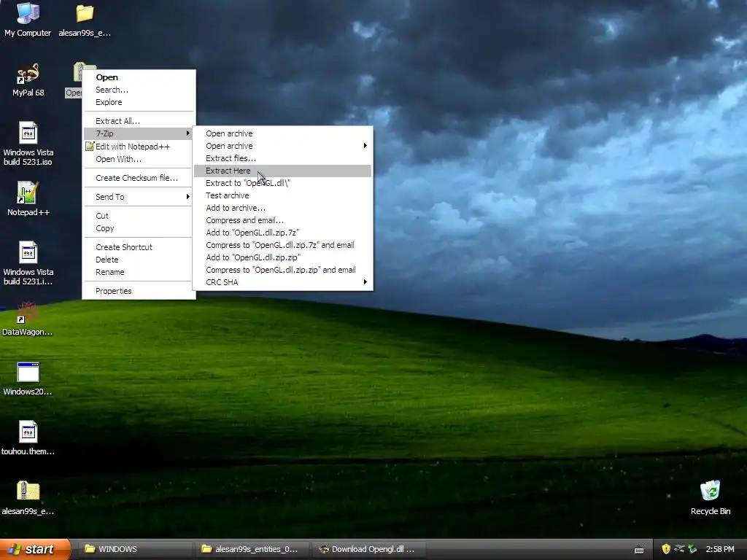The image size is (747, 560).
Task: Expand the 7-Zip submenu entry
Action: (139, 133)
